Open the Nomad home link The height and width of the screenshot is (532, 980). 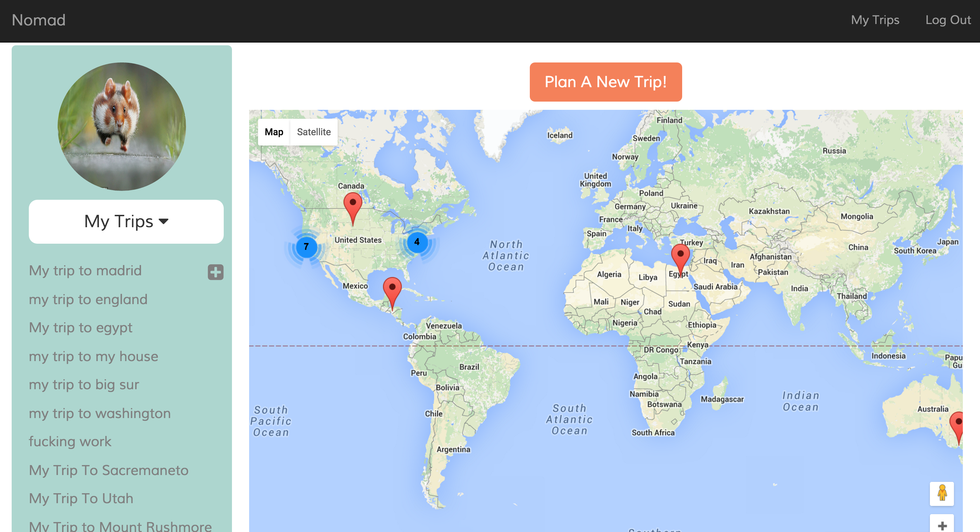(x=38, y=20)
